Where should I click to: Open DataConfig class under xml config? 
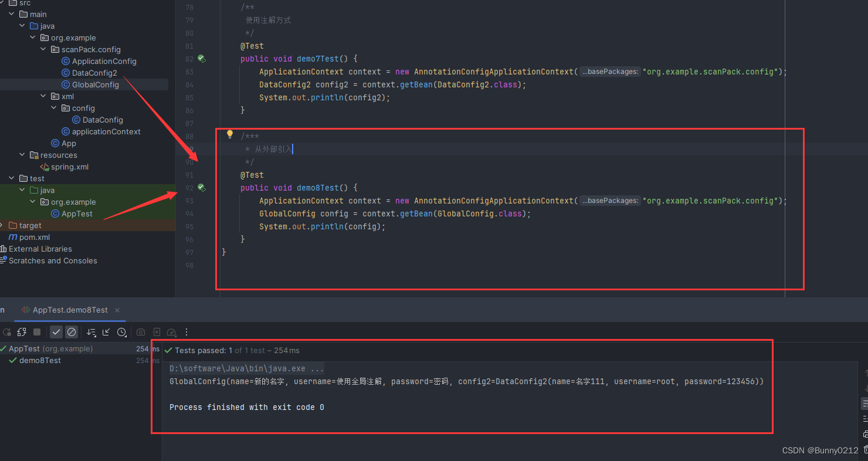coord(103,120)
